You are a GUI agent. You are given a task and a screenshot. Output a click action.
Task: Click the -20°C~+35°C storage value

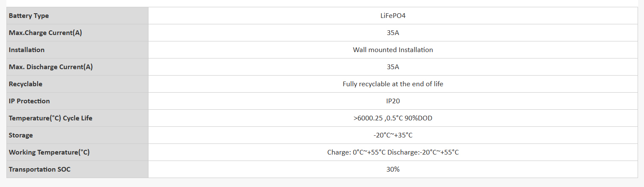tap(393, 135)
